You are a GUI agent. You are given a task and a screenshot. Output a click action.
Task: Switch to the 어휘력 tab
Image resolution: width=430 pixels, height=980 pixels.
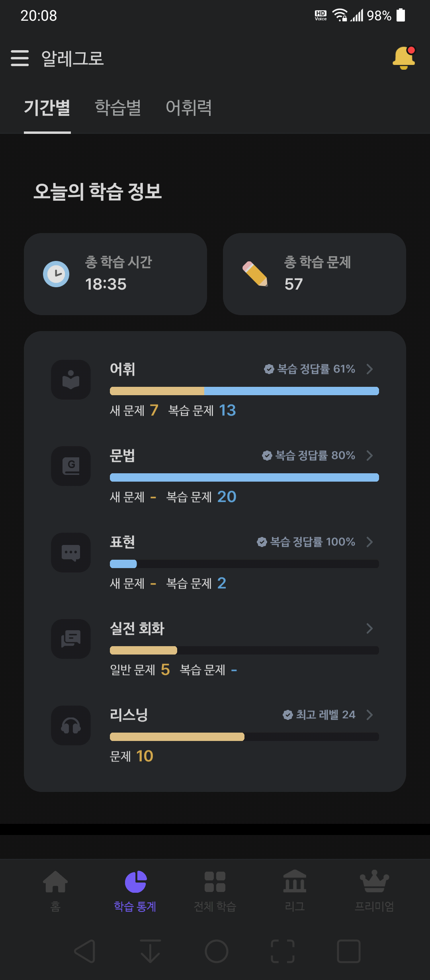[189, 108]
